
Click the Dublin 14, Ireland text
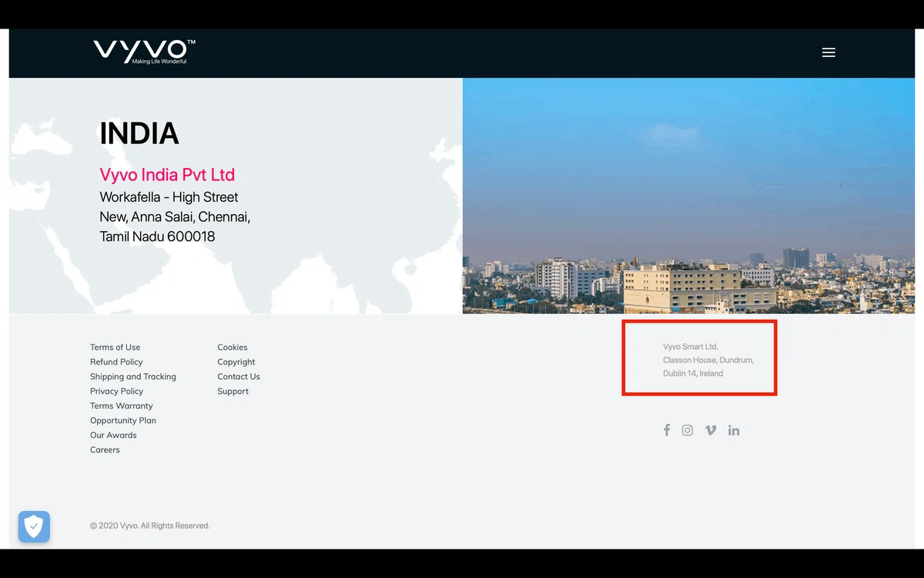[693, 373]
